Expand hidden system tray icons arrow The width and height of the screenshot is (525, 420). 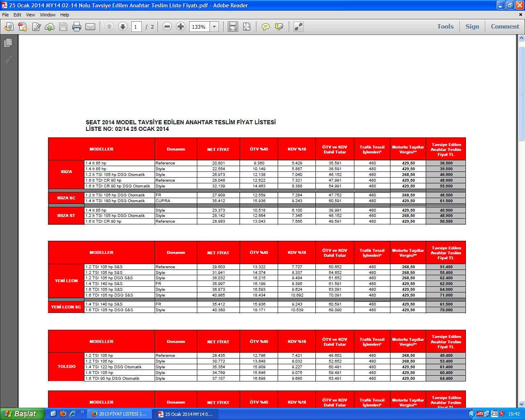(x=472, y=414)
